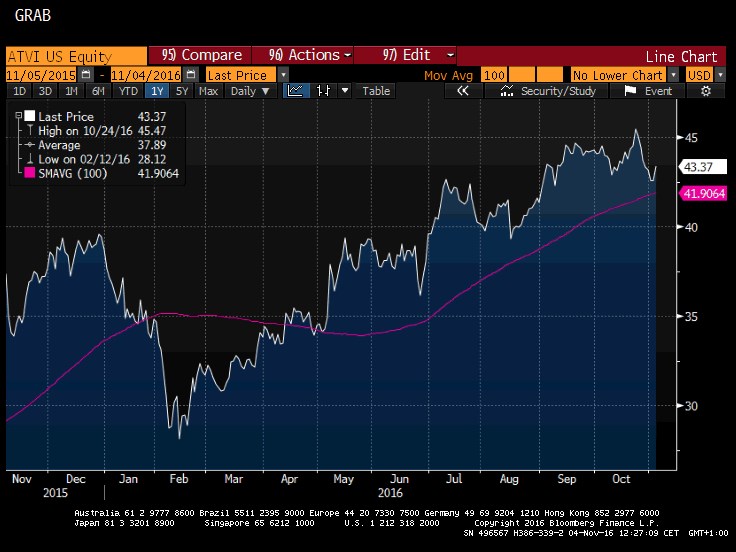Switch to 6M time range
This screenshot has width=736, height=552.
tap(98, 91)
